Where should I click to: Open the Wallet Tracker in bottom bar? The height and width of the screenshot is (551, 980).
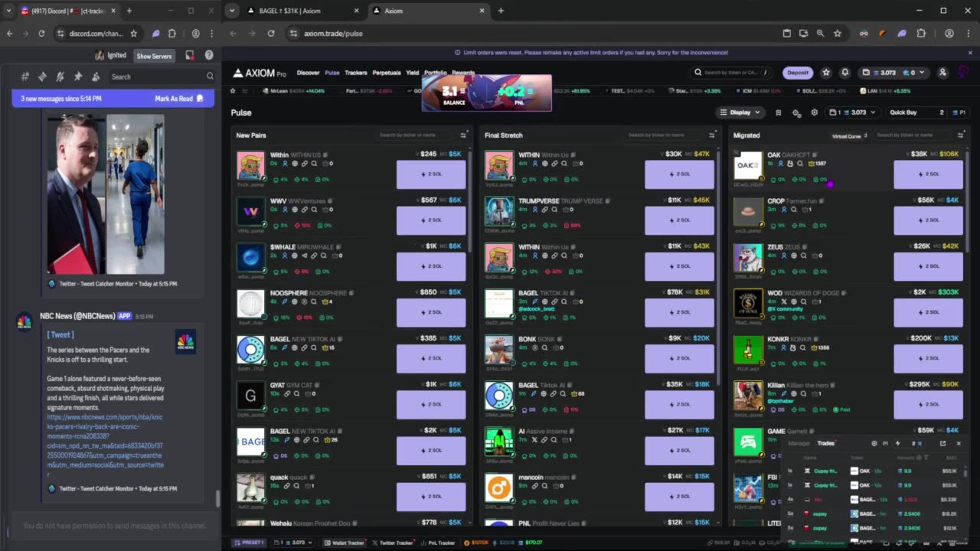(345, 543)
